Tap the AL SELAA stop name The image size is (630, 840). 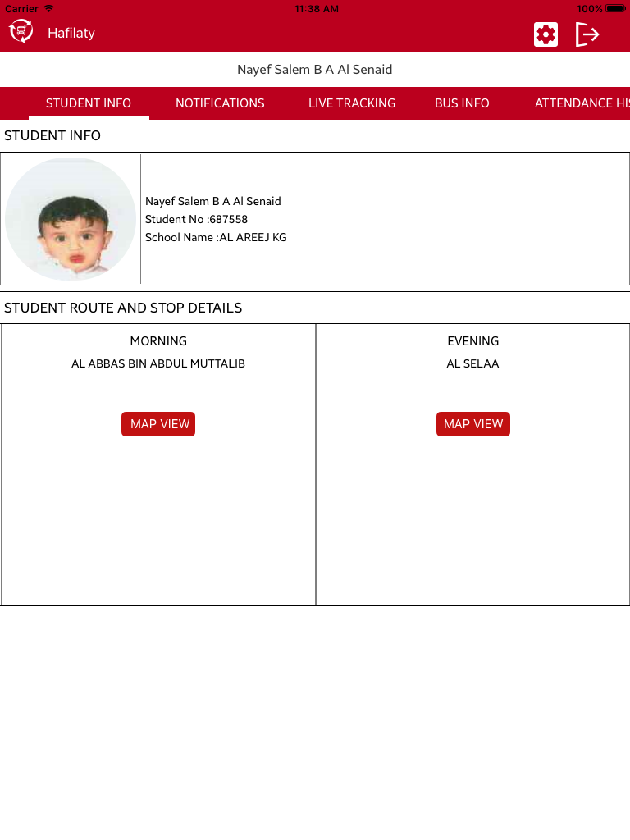(x=472, y=363)
